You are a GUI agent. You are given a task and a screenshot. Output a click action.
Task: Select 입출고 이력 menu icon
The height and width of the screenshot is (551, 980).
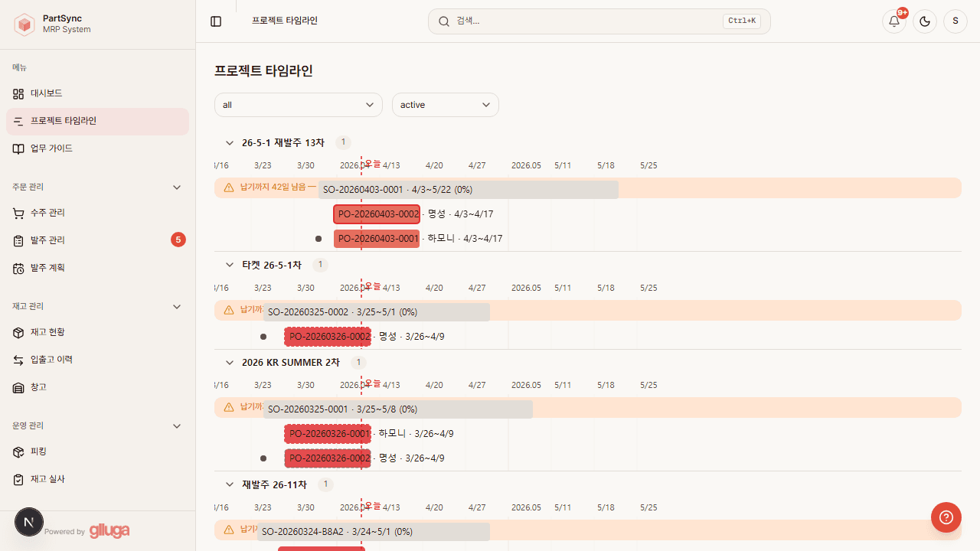18,360
